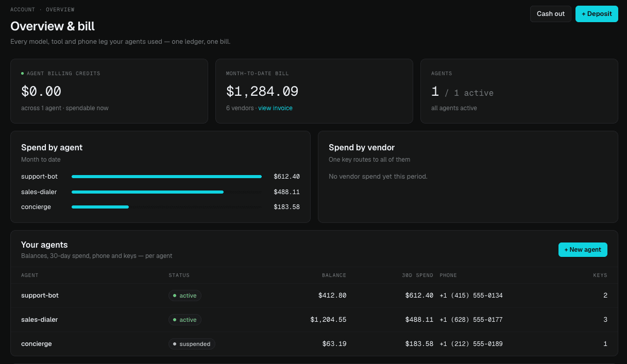Click the Account breadcrumb at top
The image size is (627, 364).
[23, 9]
